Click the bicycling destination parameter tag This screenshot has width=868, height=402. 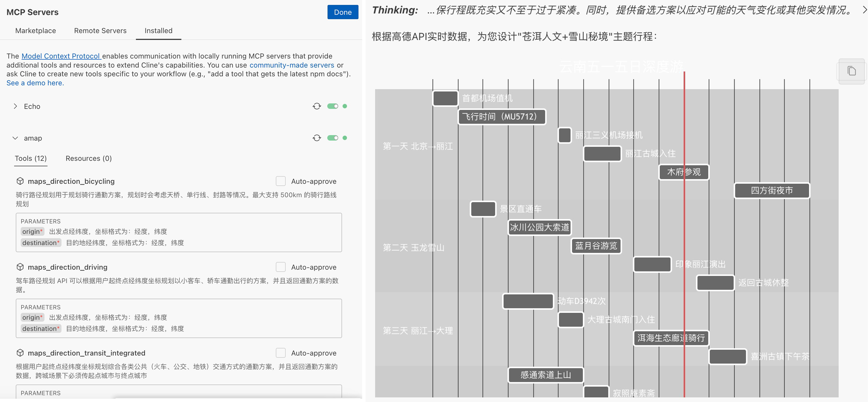[x=41, y=243]
